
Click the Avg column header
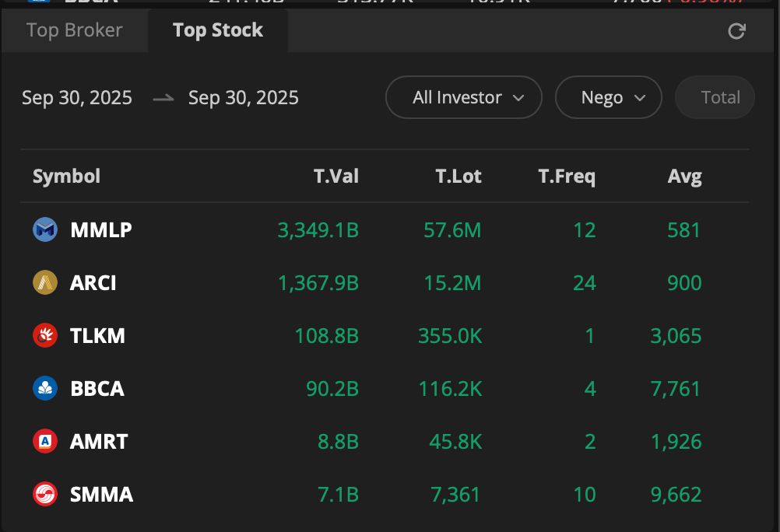pyautogui.click(x=686, y=177)
